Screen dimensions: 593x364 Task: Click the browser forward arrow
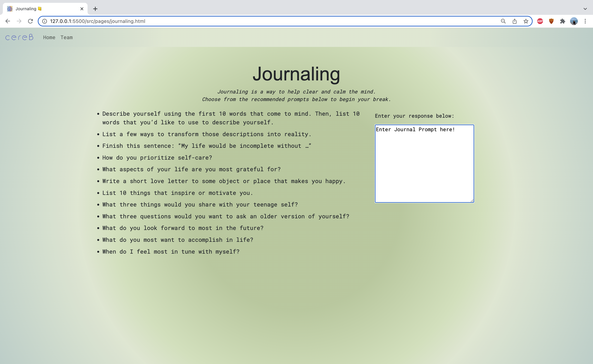point(19,21)
